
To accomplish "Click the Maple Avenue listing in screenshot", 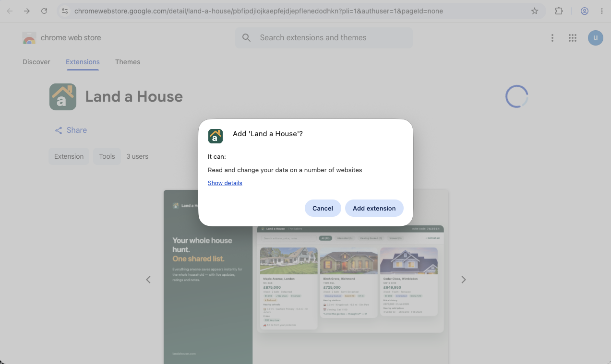I will (x=289, y=288).
